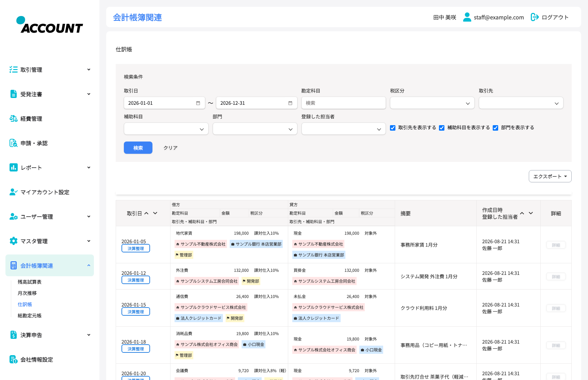
Task: Click the ユーザー管理 users gear icon
Action: (14, 217)
